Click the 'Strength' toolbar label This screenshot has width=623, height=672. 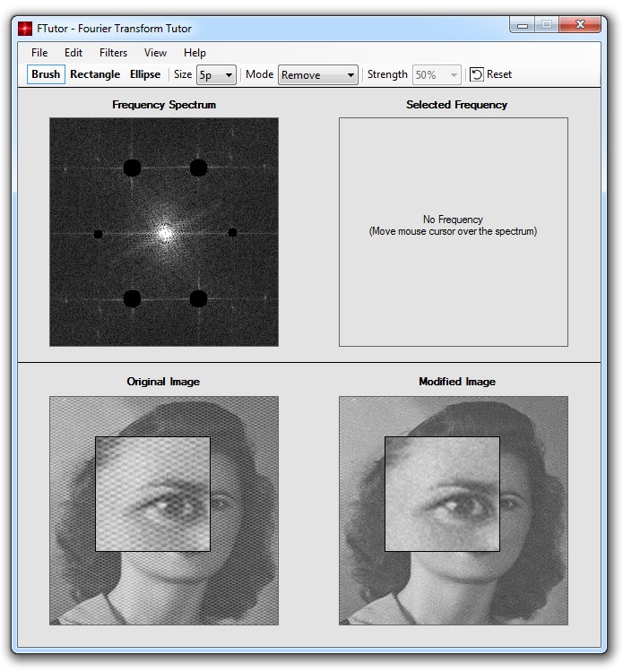(x=387, y=74)
